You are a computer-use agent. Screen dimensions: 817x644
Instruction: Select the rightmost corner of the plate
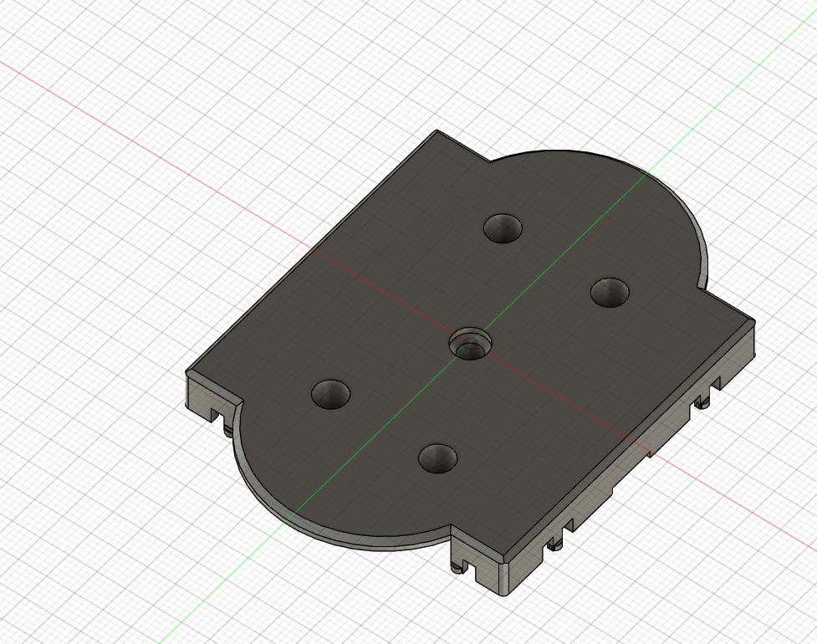click(x=754, y=320)
